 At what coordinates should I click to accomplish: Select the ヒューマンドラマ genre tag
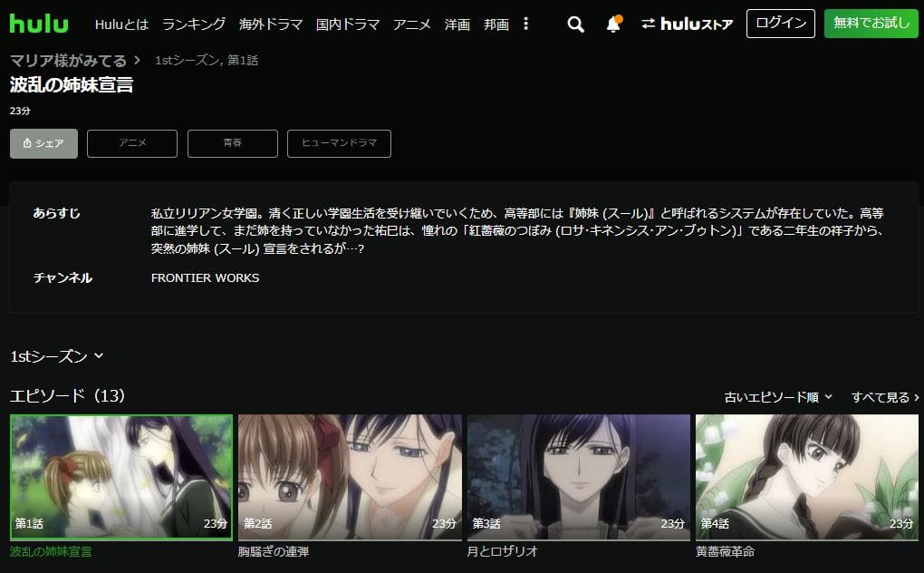(339, 143)
